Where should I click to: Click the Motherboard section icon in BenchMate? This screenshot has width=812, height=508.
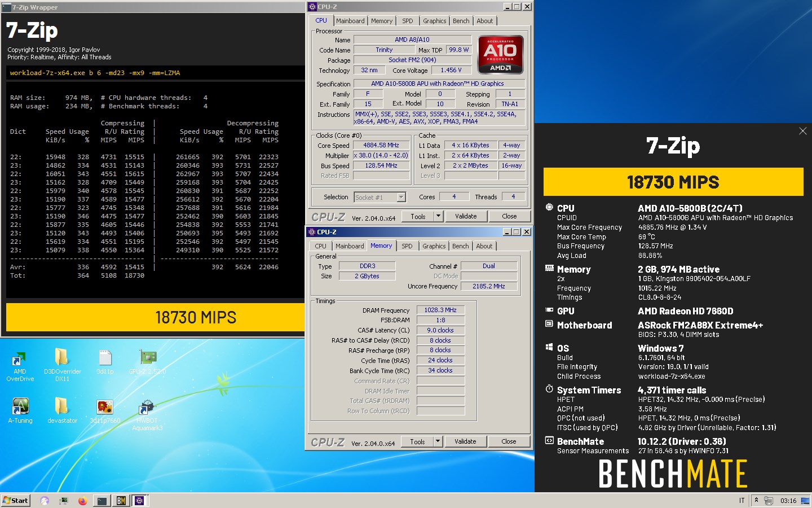tap(549, 324)
